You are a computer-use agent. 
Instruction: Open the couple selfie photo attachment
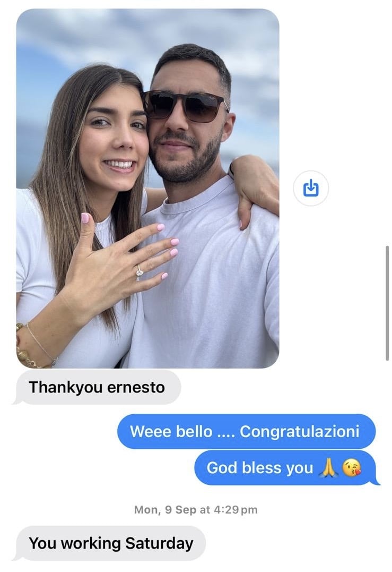pyautogui.click(x=147, y=188)
